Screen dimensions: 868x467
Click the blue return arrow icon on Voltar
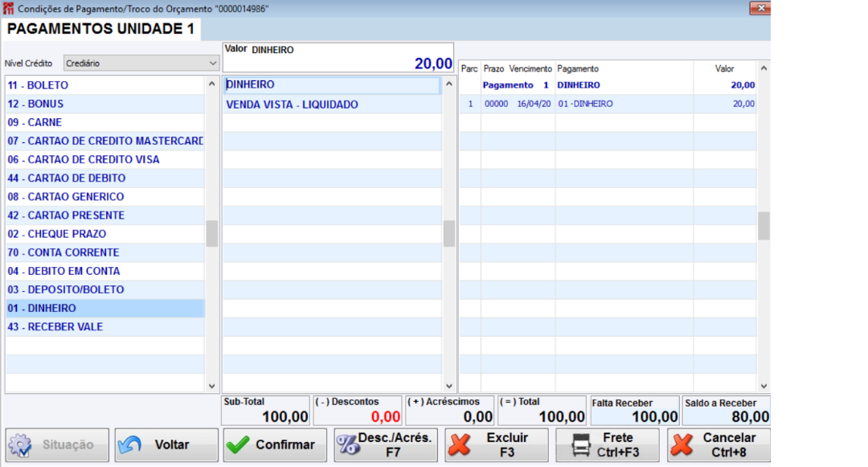point(130,444)
